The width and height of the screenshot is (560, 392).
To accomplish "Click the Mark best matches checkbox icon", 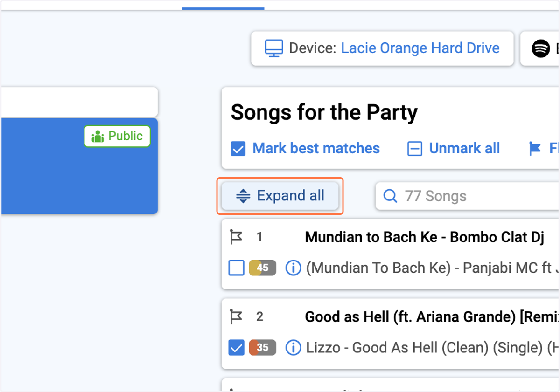I will (238, 149).
